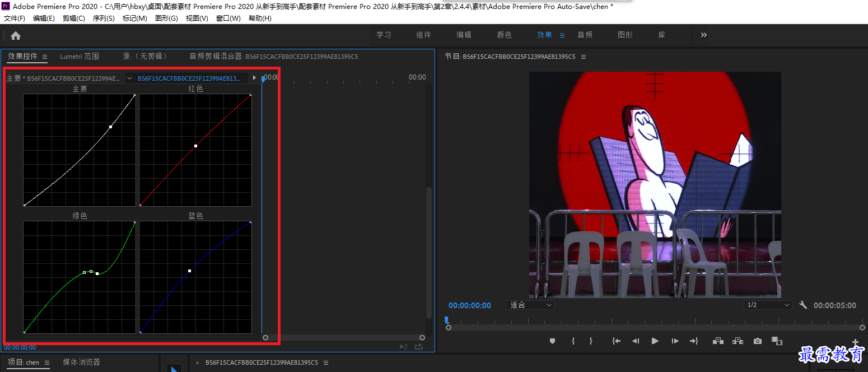Mark In point in Program monitor
This screenshot has height=372, width=868.
pyautogui.click(x=573, y=341)
